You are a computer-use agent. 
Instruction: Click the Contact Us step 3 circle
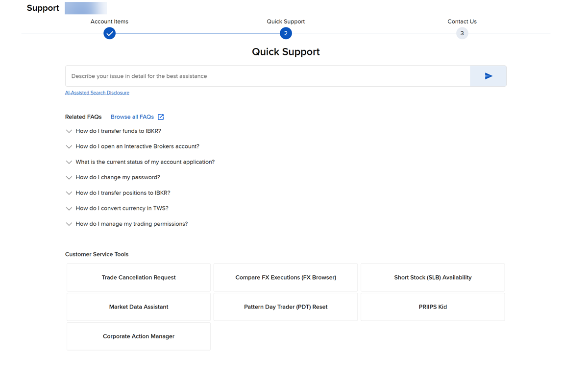[462, 33]
